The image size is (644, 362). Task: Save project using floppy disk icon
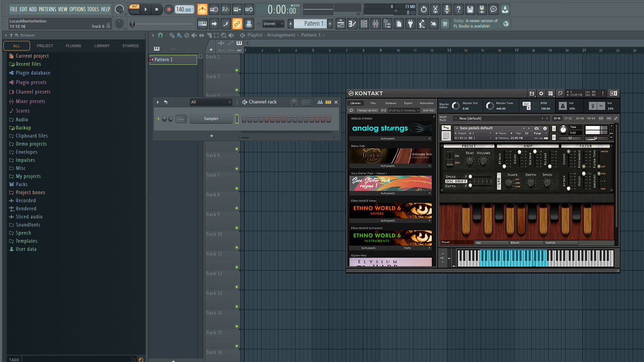pyautogui.click(x=470, y=9)
